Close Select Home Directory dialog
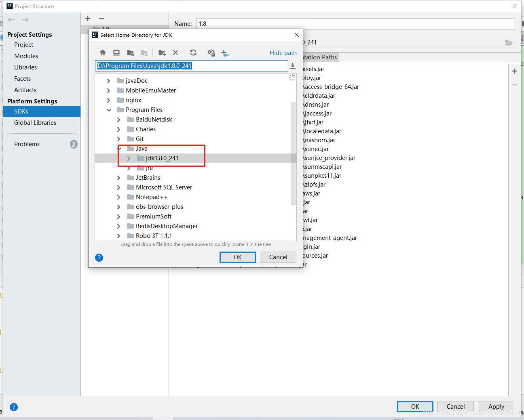 (297, 35)
